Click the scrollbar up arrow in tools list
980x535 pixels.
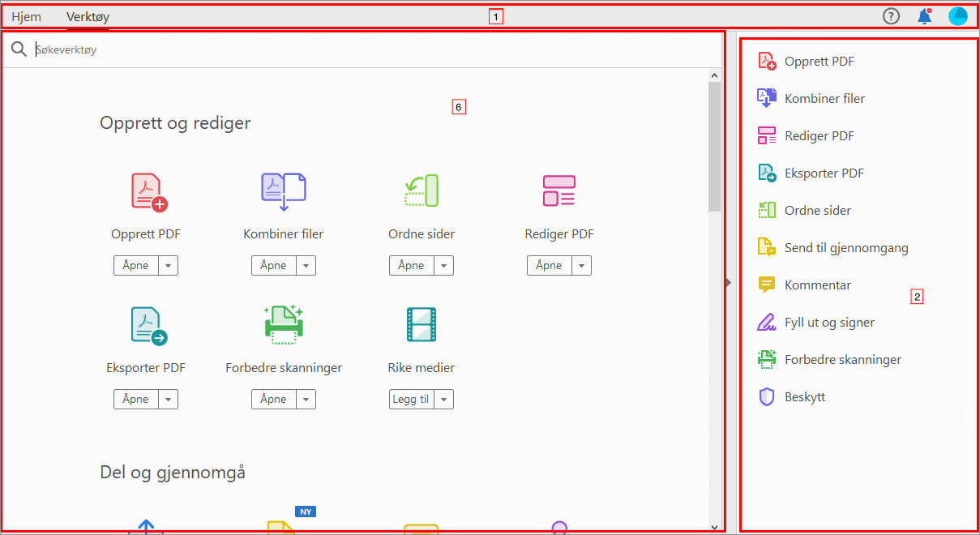pyautogui.click(x=714, y=75)
